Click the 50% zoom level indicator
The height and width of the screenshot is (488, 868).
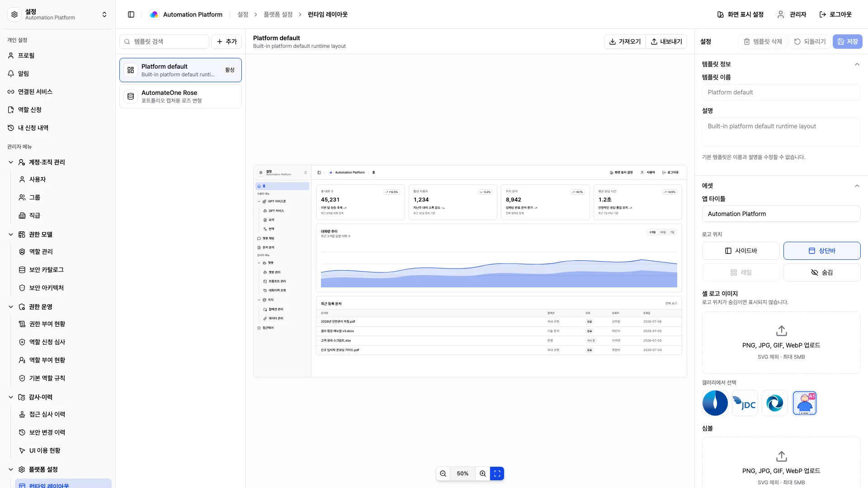462,474
